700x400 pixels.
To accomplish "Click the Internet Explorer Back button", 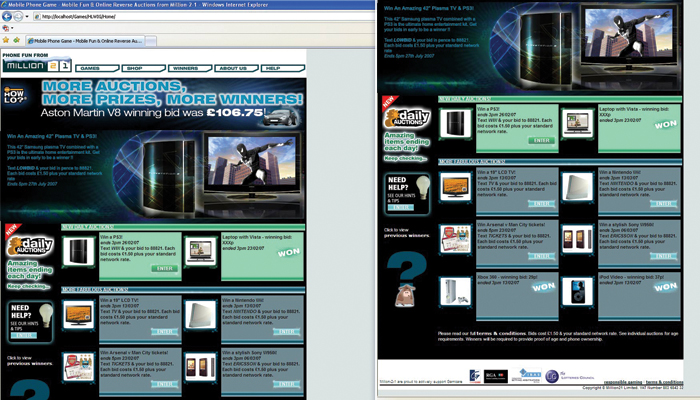I will tap(7, 17).
